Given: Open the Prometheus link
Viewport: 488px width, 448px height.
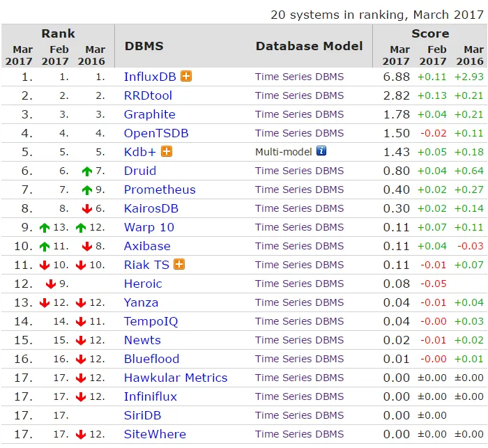Looking at the screenshot, I should [x=160, y=190].
